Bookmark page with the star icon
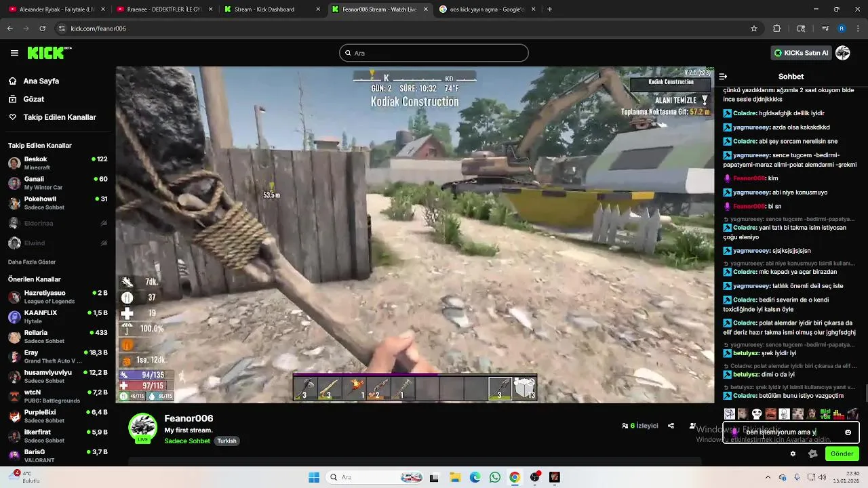The height and width of the screenshot is (488, 868). (753, 28)
